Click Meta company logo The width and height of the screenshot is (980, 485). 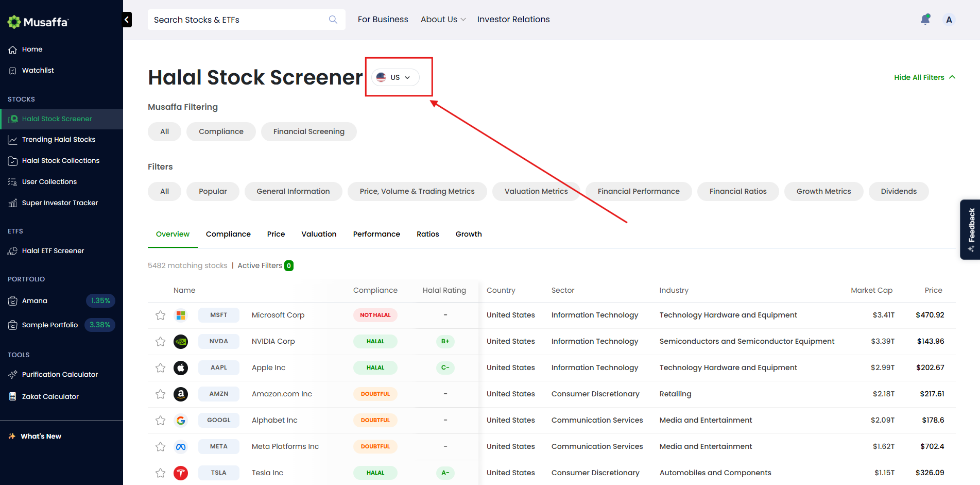[181, 446]
